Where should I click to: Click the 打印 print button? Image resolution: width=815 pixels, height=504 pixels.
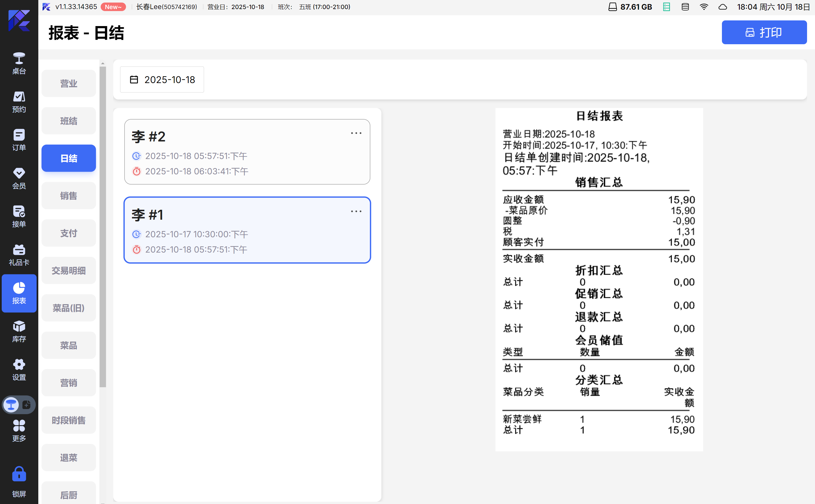764,32
